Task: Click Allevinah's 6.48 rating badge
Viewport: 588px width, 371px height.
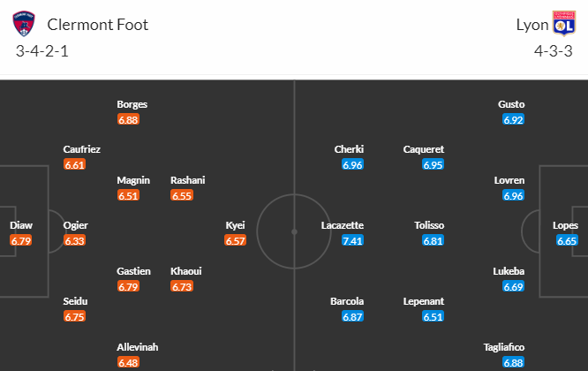Action: click(128, 362)
